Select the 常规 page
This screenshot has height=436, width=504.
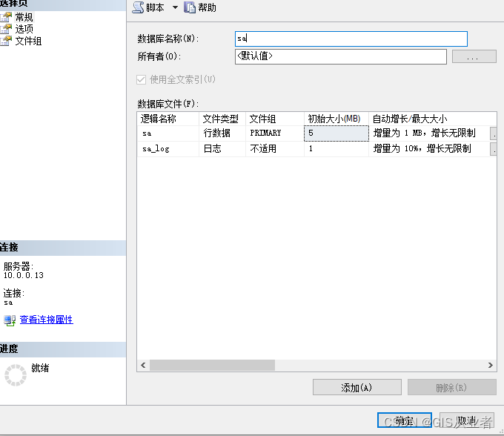pyautogui.click(x=24, y=17)
